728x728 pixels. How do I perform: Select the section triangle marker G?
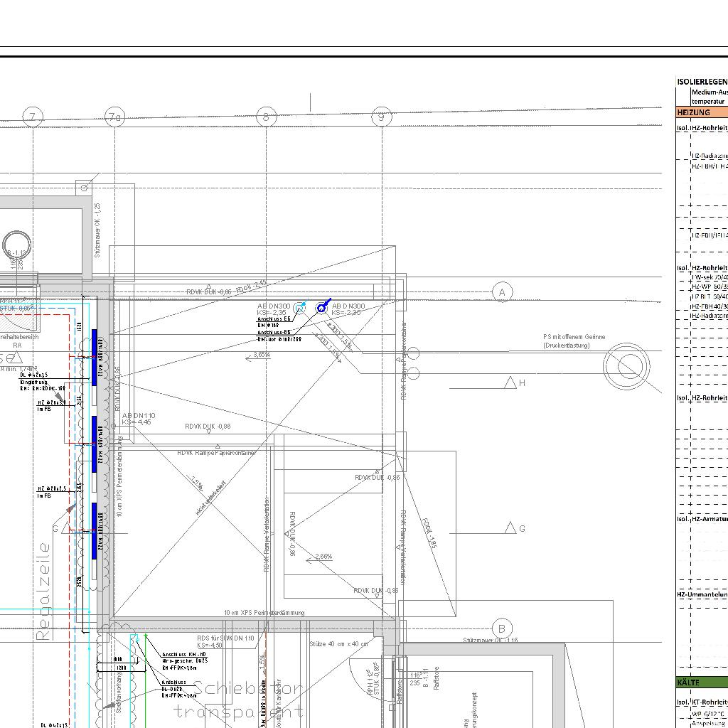coord(510,528)
